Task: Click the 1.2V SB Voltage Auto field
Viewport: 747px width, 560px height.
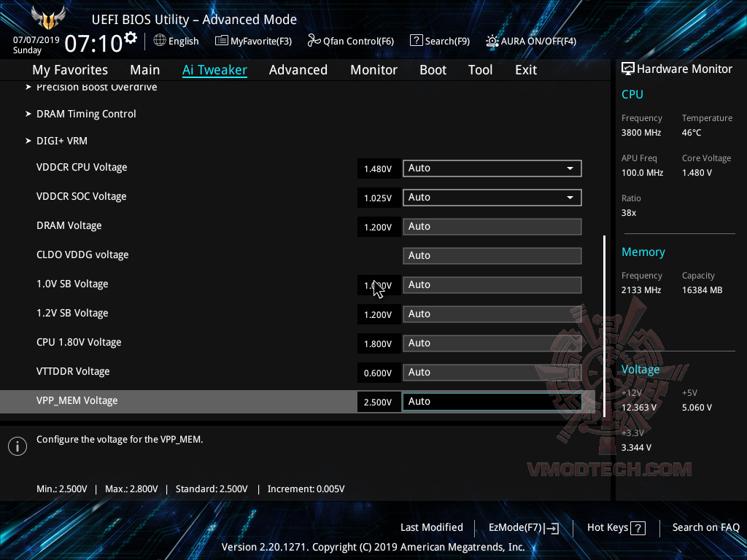Action: click(x=492, y=314)
